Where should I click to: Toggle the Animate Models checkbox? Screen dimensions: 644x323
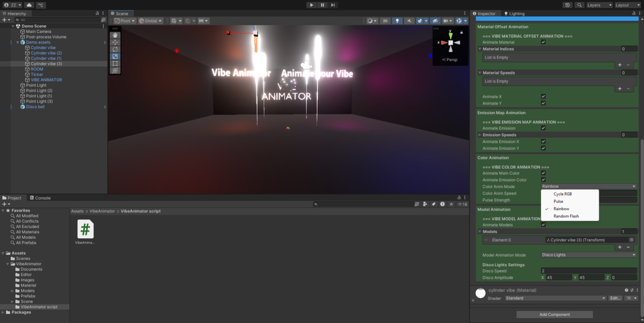543,224
